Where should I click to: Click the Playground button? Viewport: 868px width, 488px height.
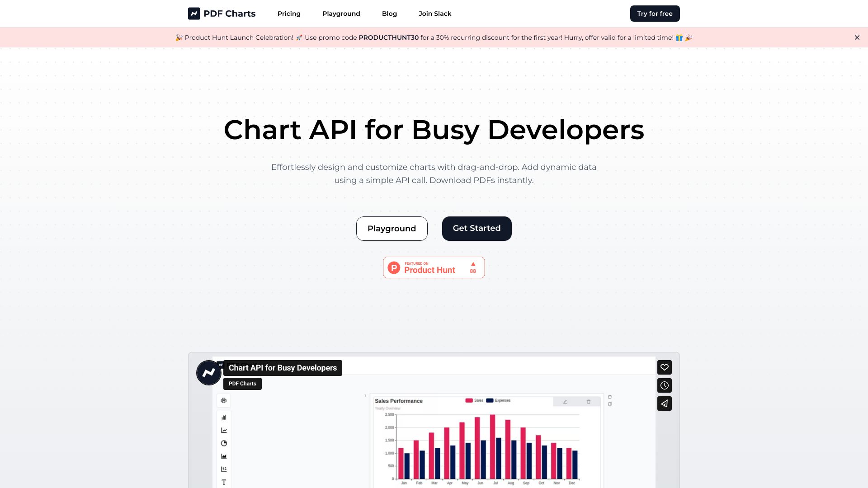pos(392,228)
